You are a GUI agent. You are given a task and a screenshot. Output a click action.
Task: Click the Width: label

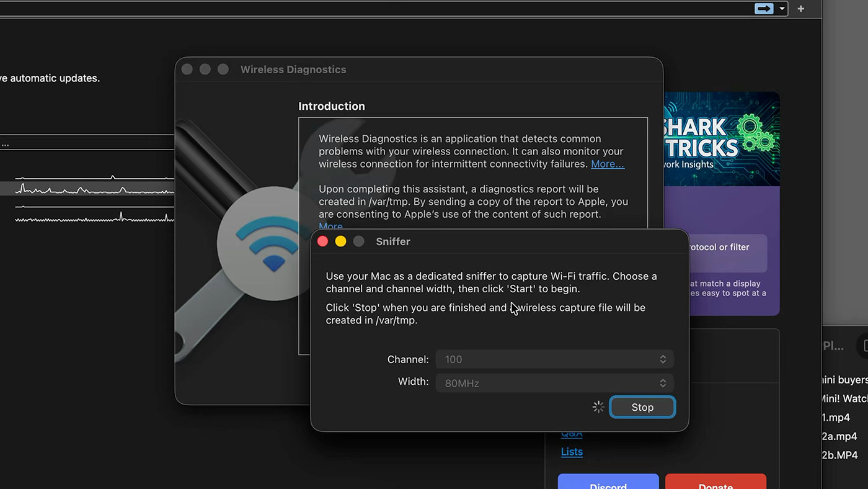[414, 382]
